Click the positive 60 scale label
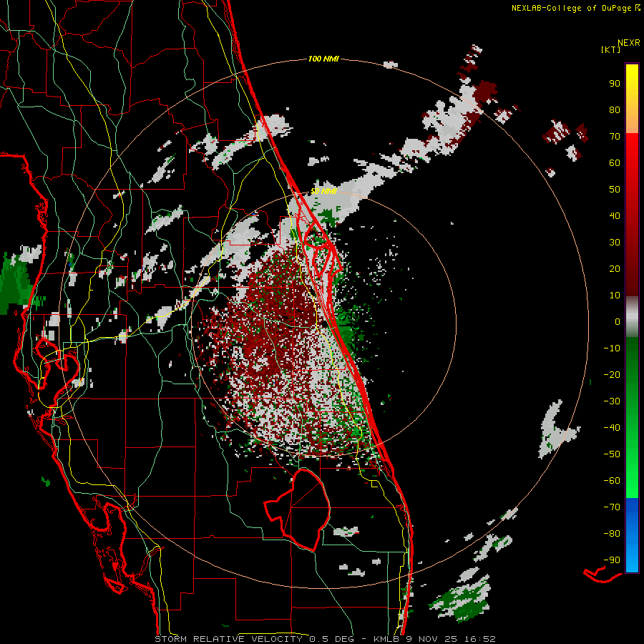 click(615, 163)
